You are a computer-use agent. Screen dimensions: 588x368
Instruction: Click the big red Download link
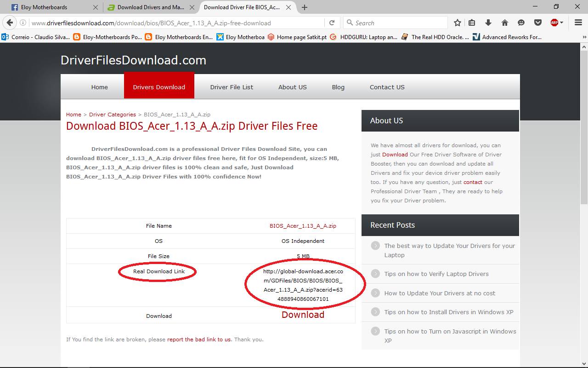click(303, 315)
